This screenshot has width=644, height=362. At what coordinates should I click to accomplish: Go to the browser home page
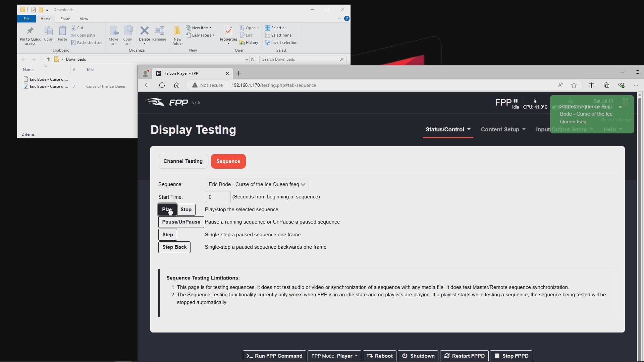177,85
